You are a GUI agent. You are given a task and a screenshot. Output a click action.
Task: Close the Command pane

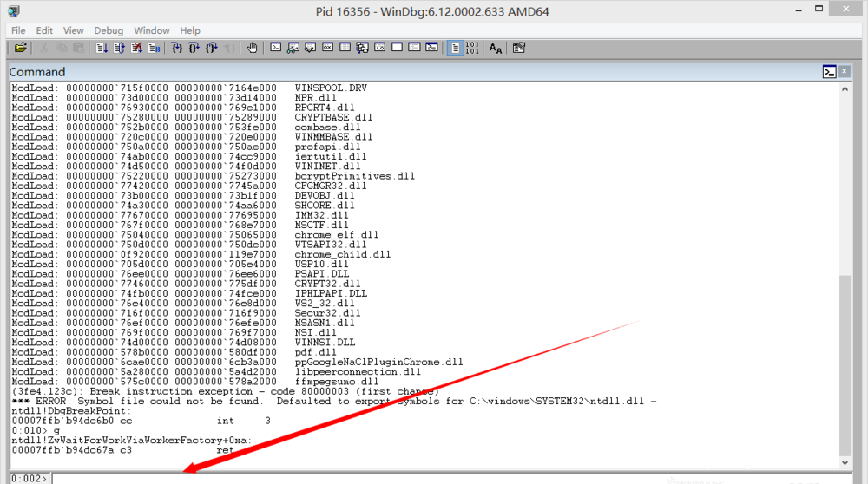(845, 71)
